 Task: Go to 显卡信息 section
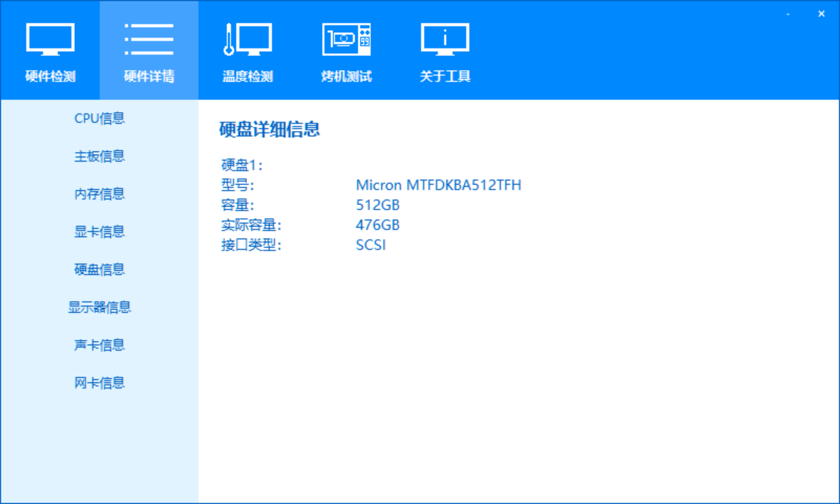[x=99, y=232]
